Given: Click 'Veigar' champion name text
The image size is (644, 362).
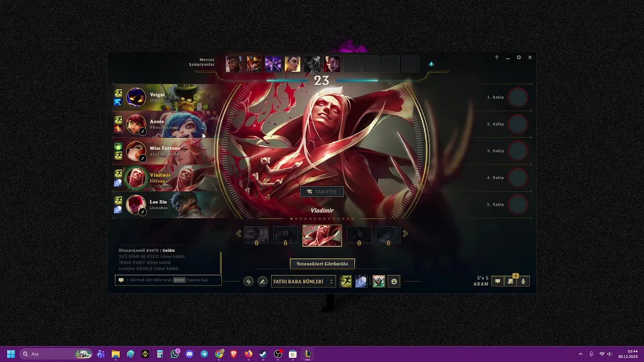Looking at the screenshot, I should (157, 95).
